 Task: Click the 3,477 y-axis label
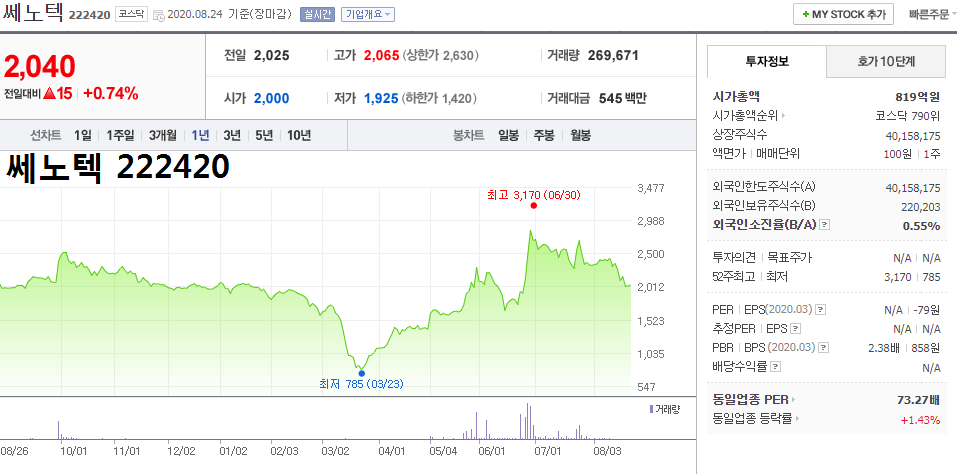pyautogui.click(x=651, y=188)
